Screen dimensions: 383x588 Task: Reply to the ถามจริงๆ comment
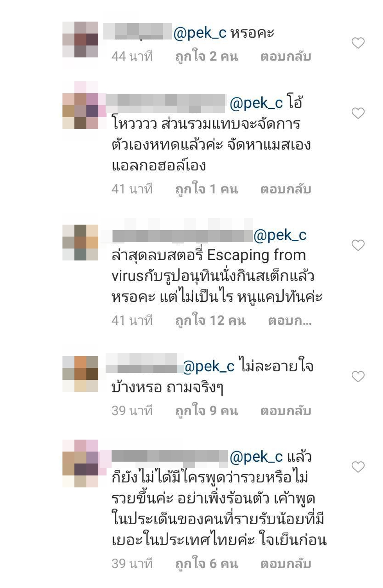(x=286, y=411)
